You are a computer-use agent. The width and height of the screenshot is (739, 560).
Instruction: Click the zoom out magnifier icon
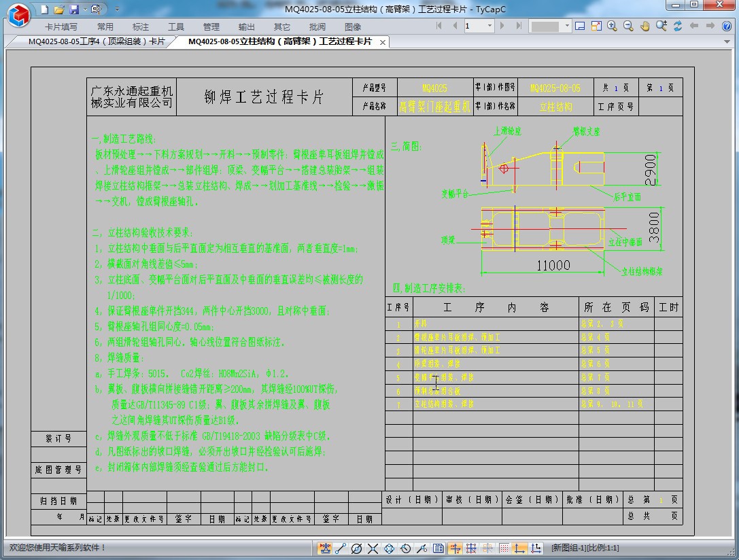[x=628, y=26]
